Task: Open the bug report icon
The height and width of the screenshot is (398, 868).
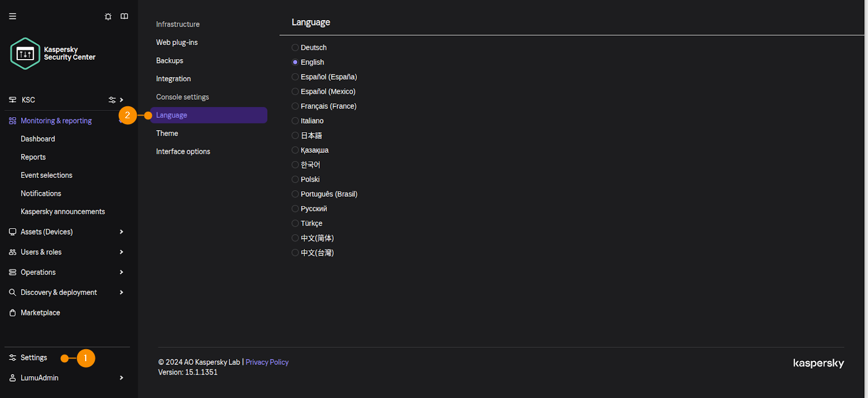Action: point(108,16)
